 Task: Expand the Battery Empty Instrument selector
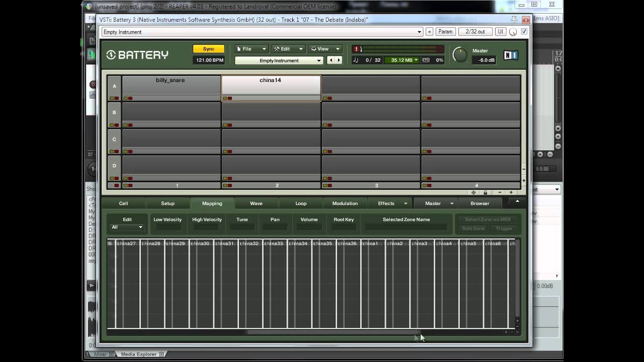pyautogui.click(x=279, y=60)
